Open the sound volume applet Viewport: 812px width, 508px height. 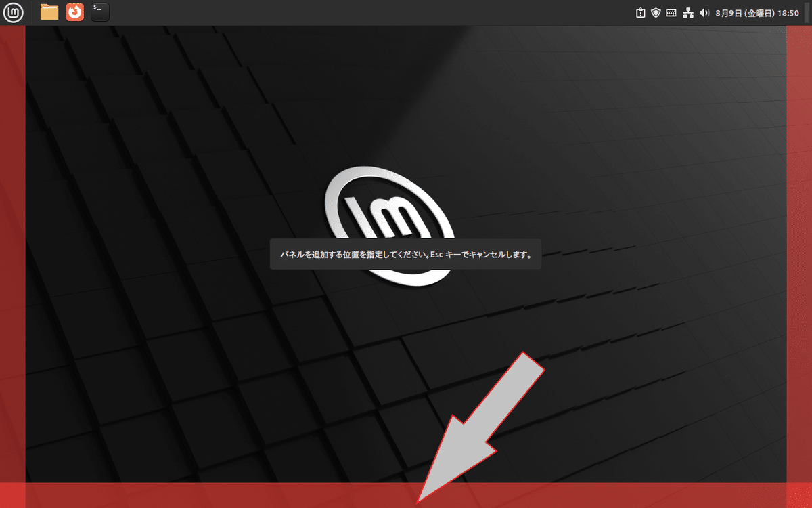704,13
